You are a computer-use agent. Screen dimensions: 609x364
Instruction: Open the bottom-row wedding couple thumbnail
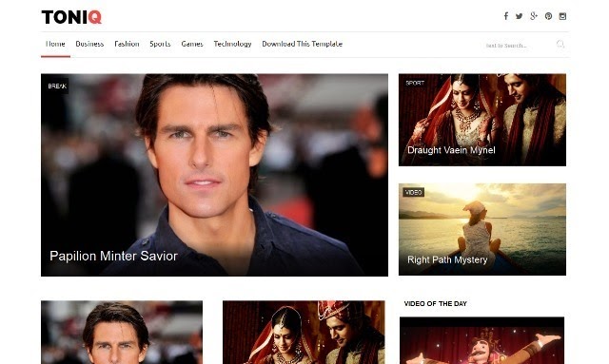[304, 333]
